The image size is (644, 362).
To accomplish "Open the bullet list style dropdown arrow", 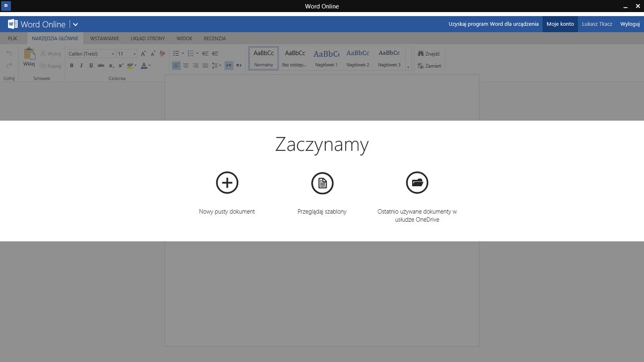I will 183,53.
